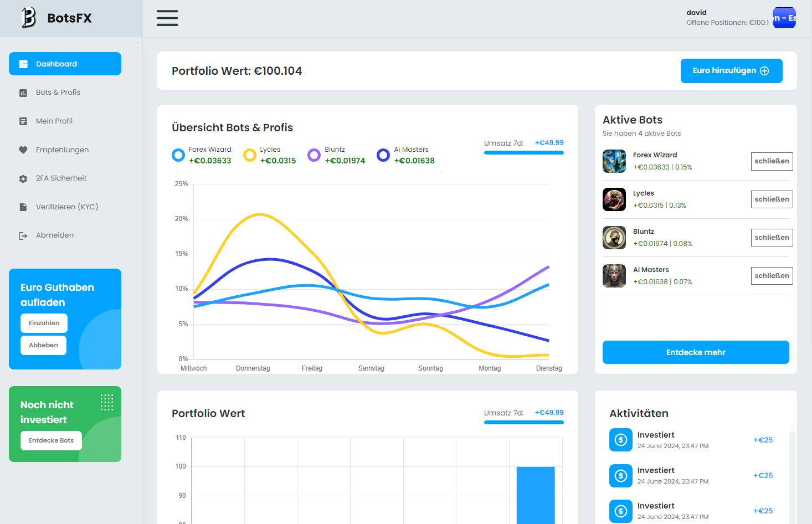Image resolution: width=812 pixels, height=524 pixels.
Task: Click the dotted grid icon in green card
Action: click(107, 403)
